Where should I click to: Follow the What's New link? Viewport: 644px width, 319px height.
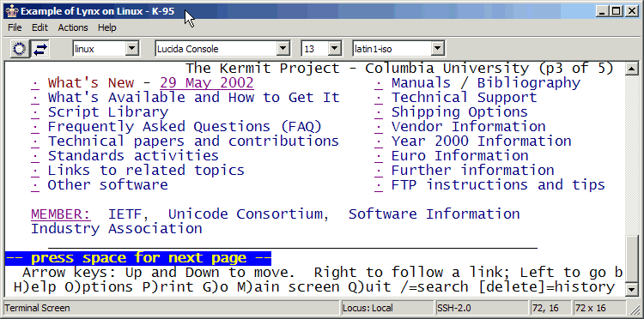click(91, 83)
